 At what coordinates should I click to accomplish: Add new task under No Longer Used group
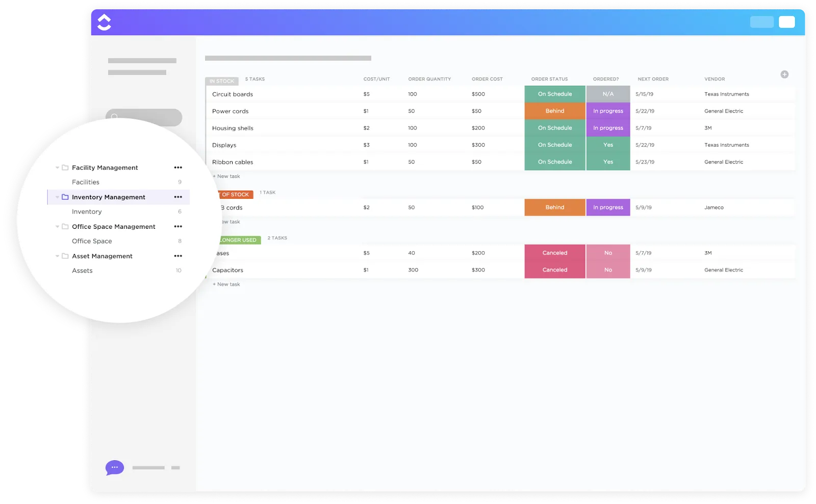(x=226, y=284)
